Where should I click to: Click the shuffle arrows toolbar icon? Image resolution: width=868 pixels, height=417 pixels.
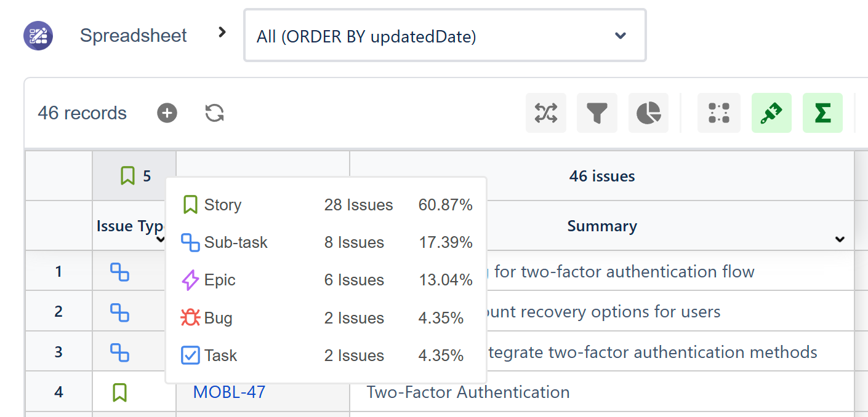coord(546,113)
